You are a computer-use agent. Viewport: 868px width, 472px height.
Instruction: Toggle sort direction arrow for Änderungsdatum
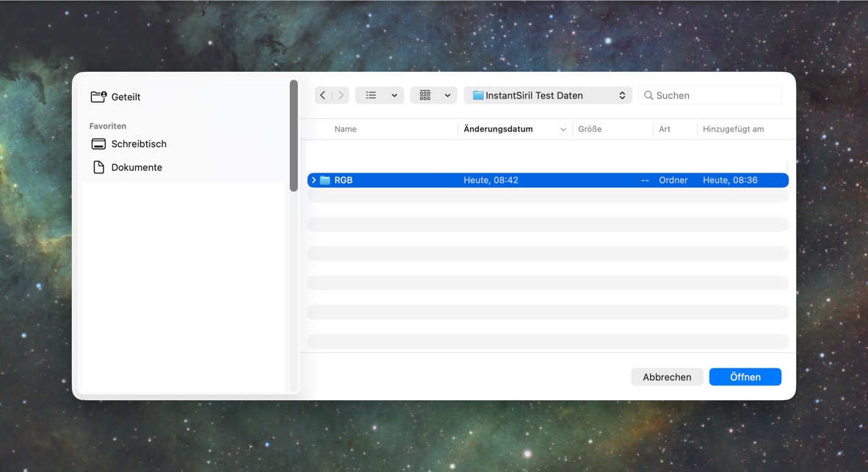(x=563, y=129)
